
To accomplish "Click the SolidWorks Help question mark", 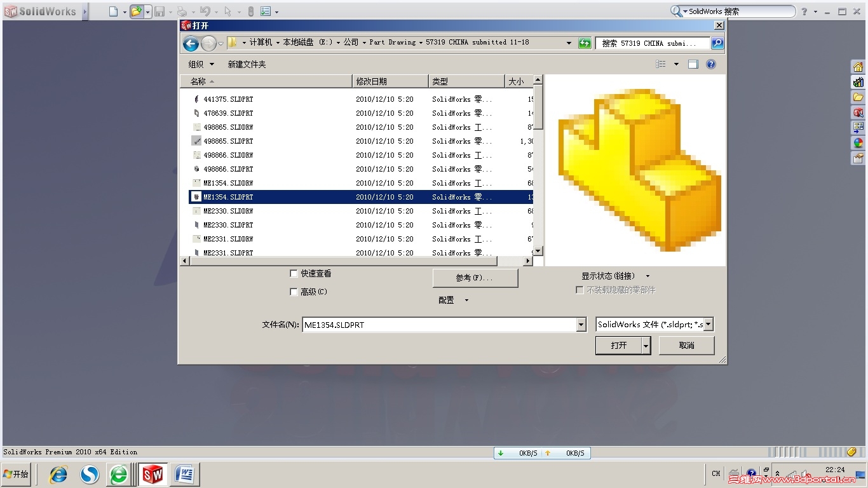I will 804,11.
